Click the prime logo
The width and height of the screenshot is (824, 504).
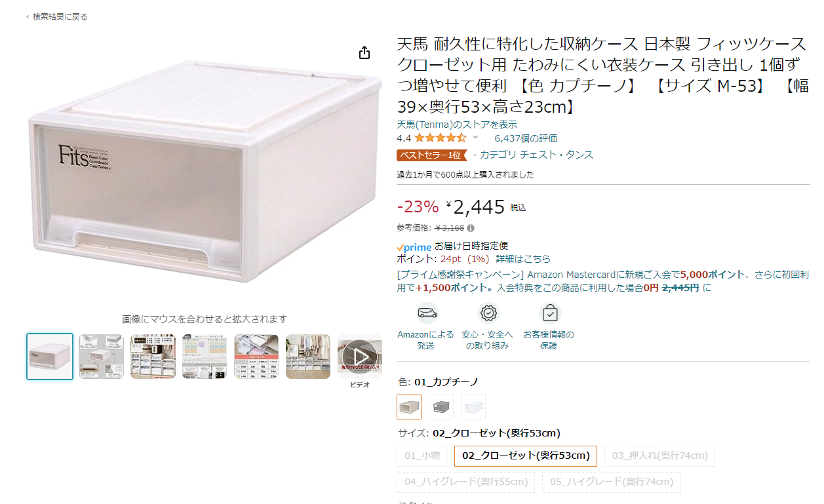414,247
